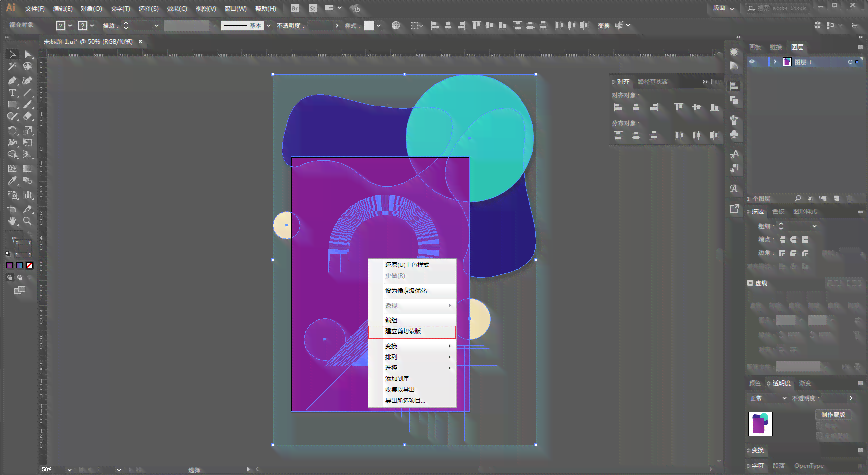
Task: Click the 描边 link in control bar
Action: point(110,26)
